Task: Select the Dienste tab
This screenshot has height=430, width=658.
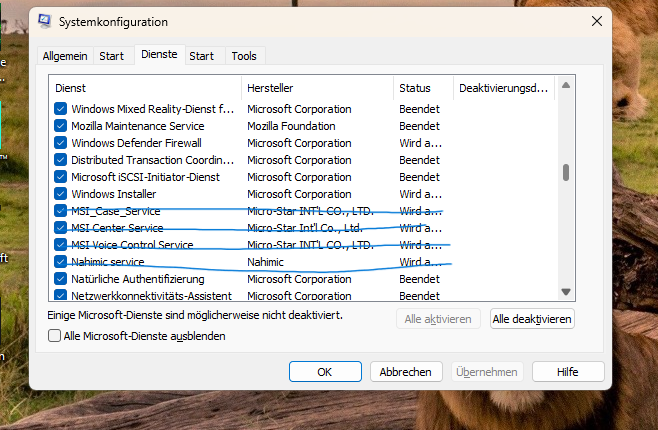Action: (159, 55)
